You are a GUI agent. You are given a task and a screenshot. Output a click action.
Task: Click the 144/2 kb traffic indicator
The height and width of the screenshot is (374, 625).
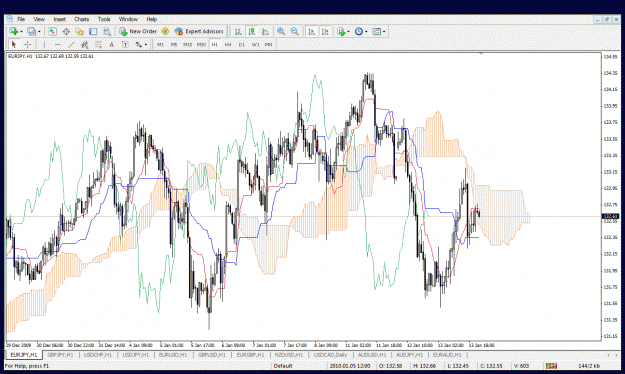(589, 366)
